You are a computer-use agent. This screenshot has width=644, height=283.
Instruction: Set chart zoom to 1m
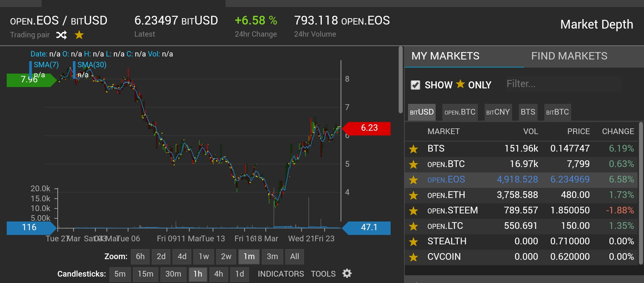(249, 256)
